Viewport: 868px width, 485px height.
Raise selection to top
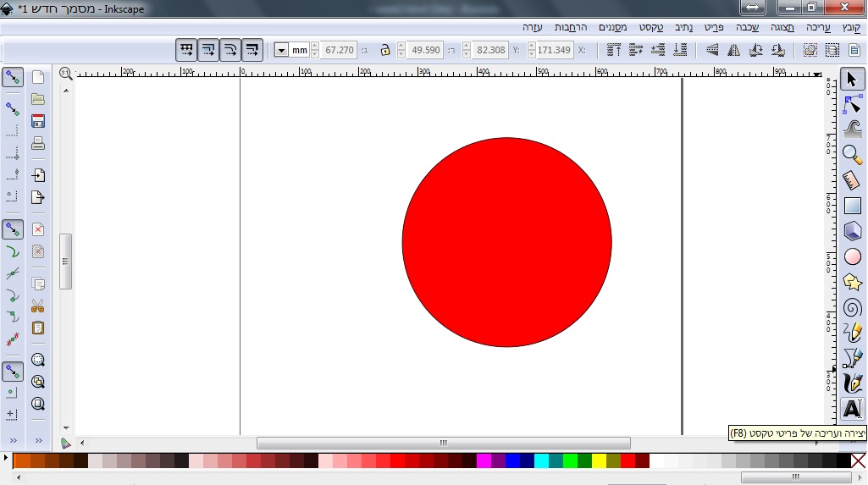[x=613, y=50]
